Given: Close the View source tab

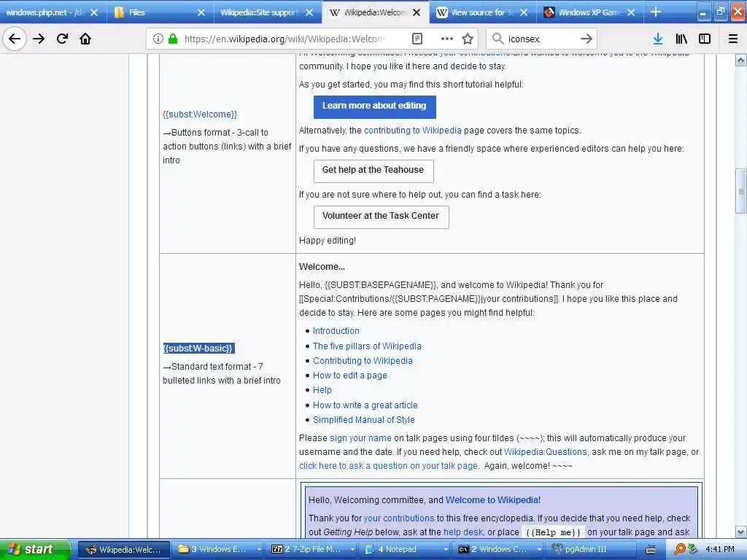Looking at the screenshot, I should coord(524,12).
